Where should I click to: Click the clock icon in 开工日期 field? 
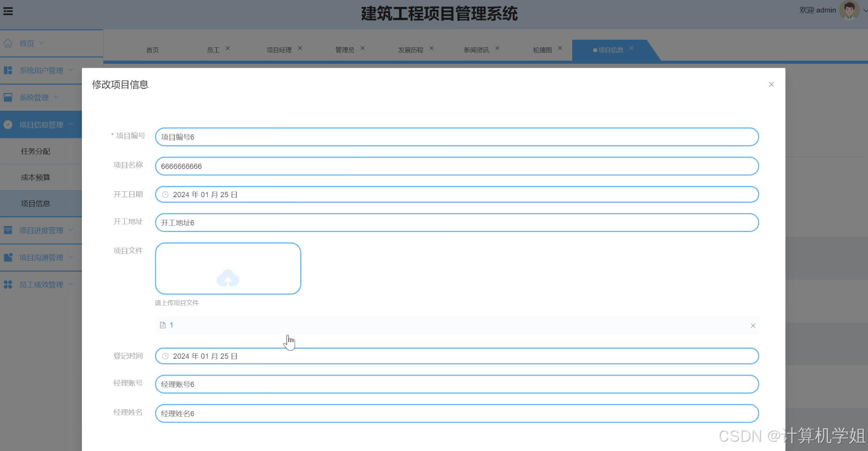tap(165, 194)
